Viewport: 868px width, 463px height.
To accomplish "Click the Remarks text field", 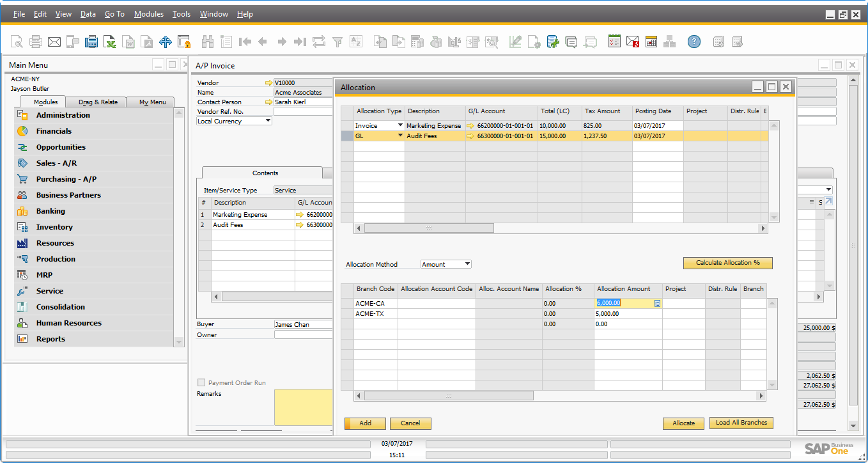I will (303, 407).
